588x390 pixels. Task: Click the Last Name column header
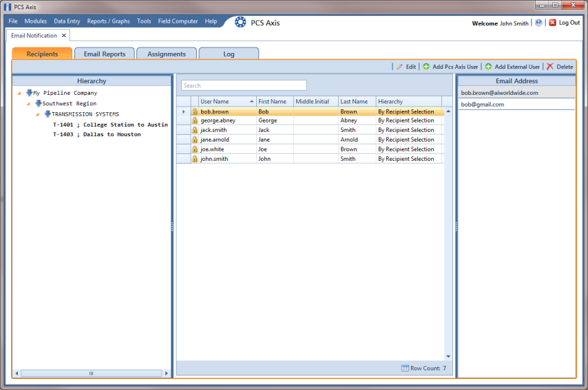point(357,102)
